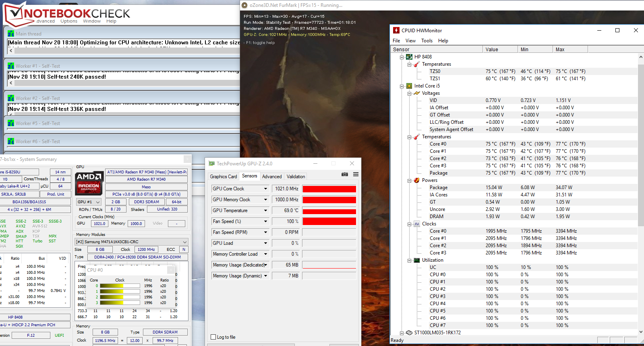Click scroll-left arrow in Worker #1 window
The height and width of the screenshot is (346, 644).
[11, 83]
